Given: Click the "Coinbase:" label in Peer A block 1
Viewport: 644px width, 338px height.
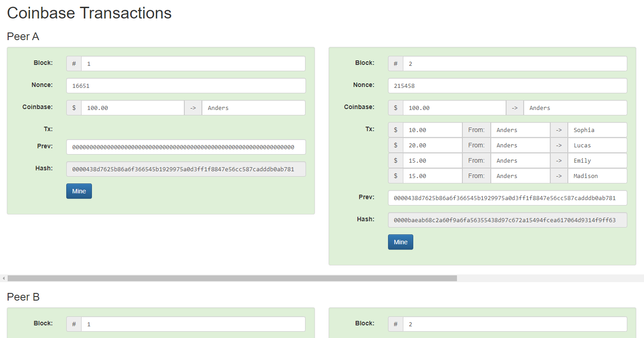Looking at the screenshot, I should 37,107.
